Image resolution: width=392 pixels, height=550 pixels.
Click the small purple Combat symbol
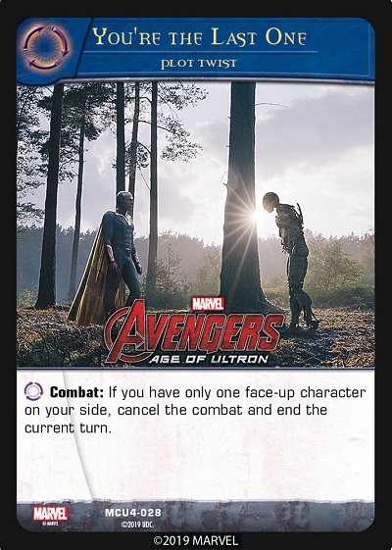pyautogui.click(x=33, y=391)
